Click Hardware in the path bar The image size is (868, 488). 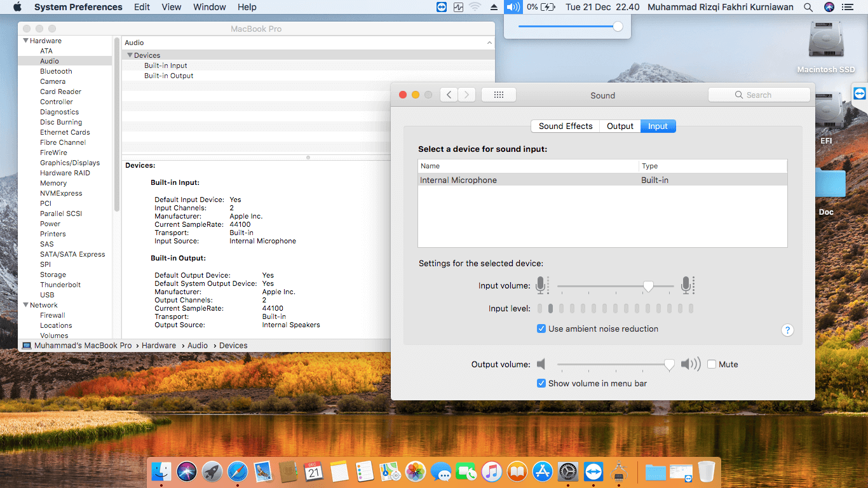(x=159, y=346)
